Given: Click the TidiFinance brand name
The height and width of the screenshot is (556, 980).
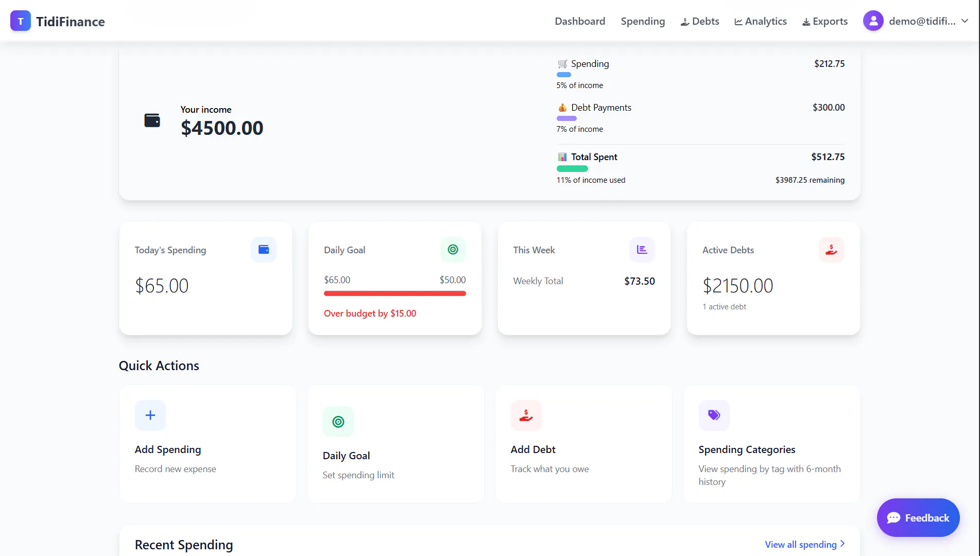Looking at the screenshot, I should (71, 22).
